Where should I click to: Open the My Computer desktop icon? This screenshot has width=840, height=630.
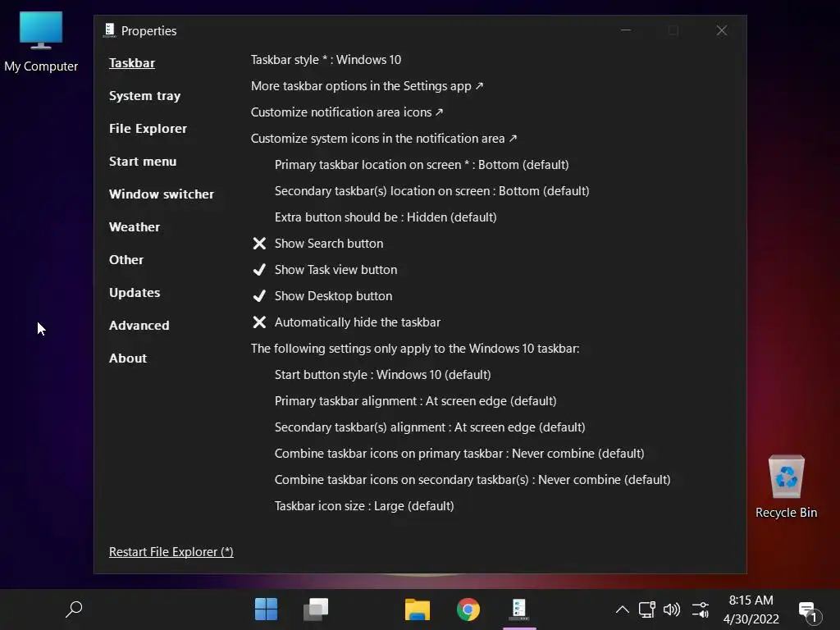pos(41,42)
